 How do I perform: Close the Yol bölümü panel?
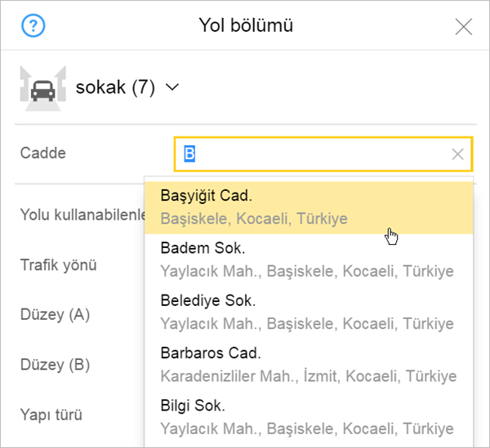tap(464, 27)
